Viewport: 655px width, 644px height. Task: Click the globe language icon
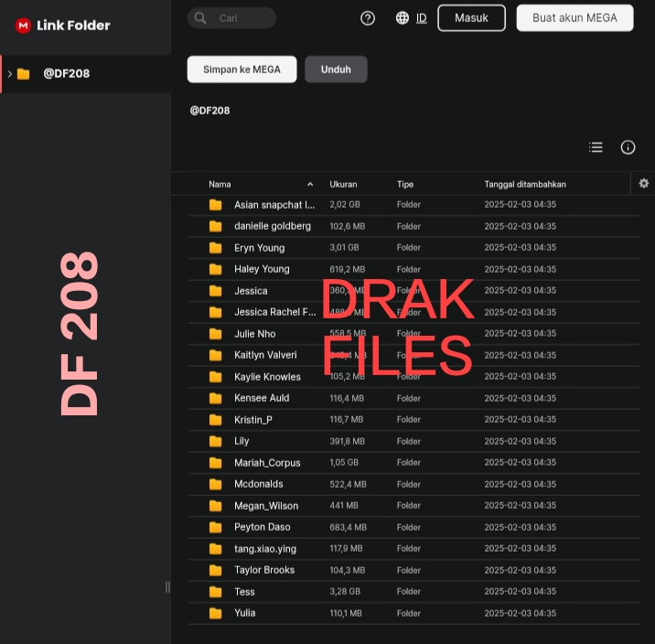[x=403, y=18]
